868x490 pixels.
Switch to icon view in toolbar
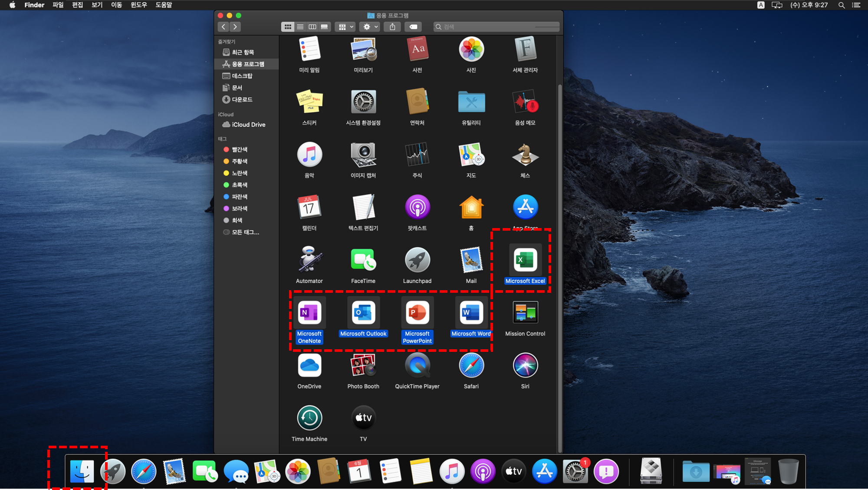click(288, 27)
